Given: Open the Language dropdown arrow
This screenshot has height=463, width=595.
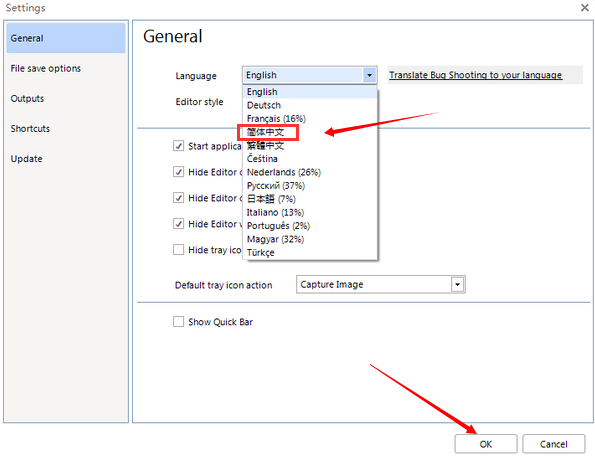Looking at the screenshot, I should point(369,75).
